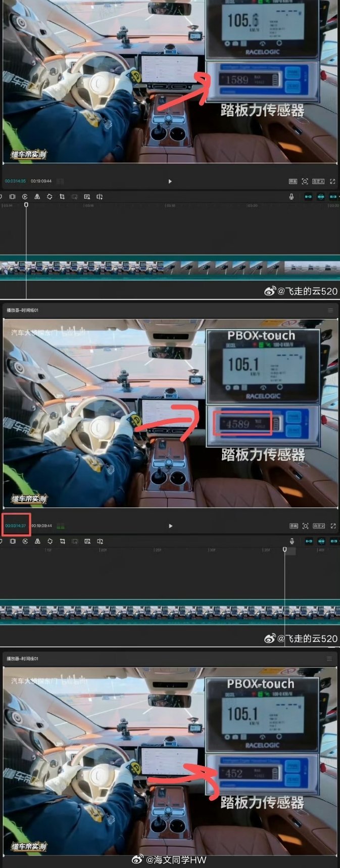340x868 pixels.
Task: Open 自定义 ratio menu in top player
Action: (x=318, y=181)
